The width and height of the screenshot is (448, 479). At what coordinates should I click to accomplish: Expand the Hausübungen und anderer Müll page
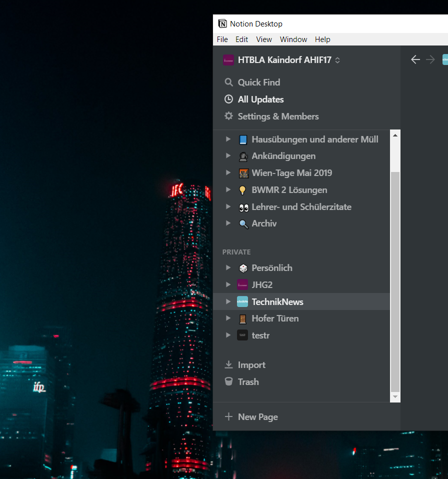point(228,139)
